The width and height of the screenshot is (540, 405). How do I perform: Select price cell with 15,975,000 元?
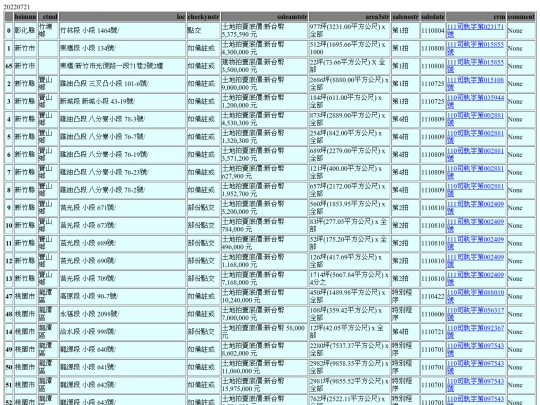(264, 385)
